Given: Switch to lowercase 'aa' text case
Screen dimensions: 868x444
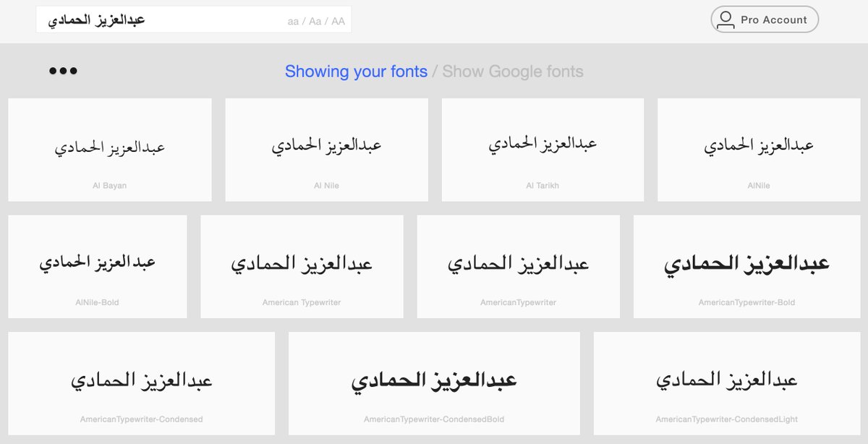Looking at the screenshot, I should click(293, 22).
